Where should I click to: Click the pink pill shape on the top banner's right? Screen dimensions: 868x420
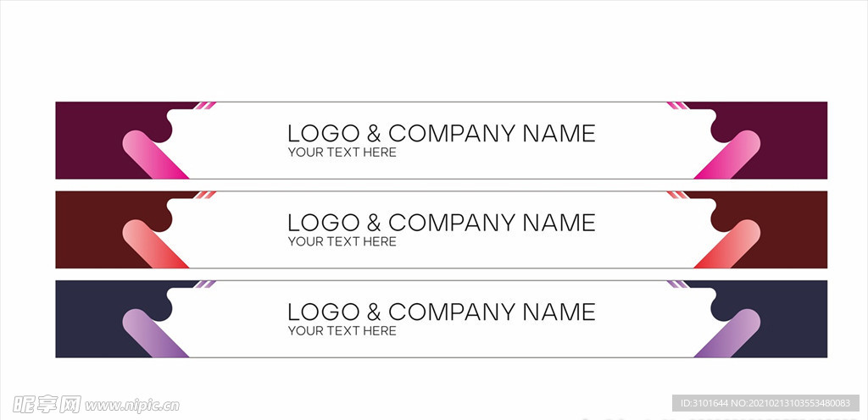pyautogui.click(x=729, y=154)
